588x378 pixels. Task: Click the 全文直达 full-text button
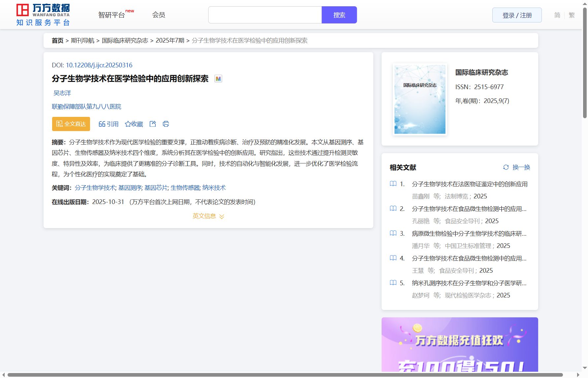pyautogui.click(x=71, y=124)
